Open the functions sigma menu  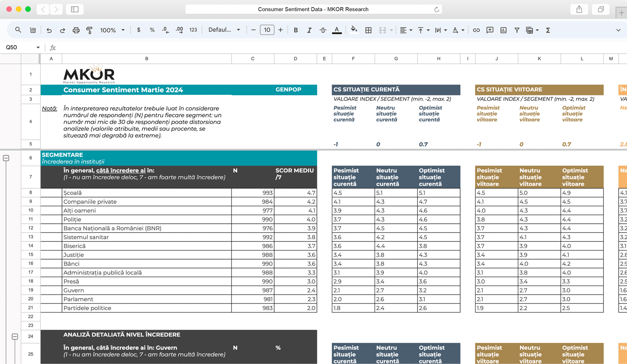(548, 30)
